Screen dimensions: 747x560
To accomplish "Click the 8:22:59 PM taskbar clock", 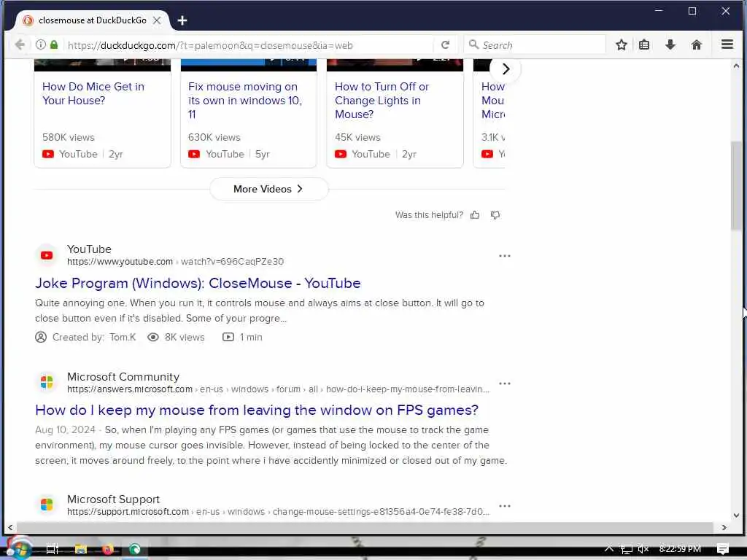I will click(680, 549).
